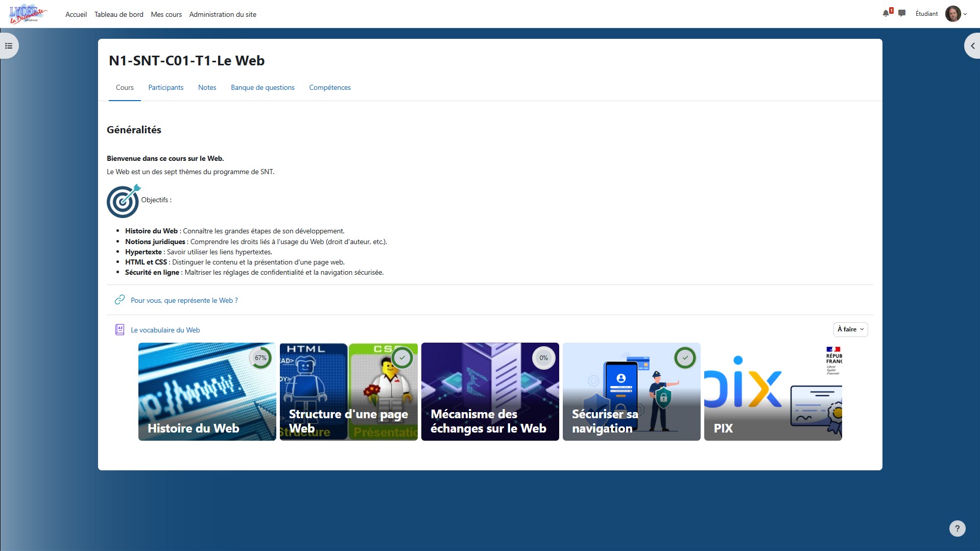Expand the 'Étudiant' account dropdown
This screenshot has height=551, width=980.
tap(926, 14)
